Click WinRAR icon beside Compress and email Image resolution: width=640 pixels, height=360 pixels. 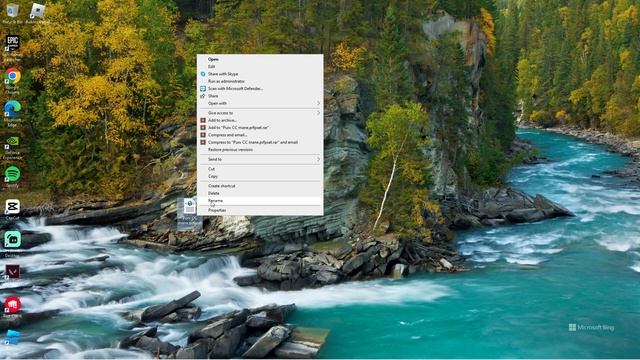point(202,135)
